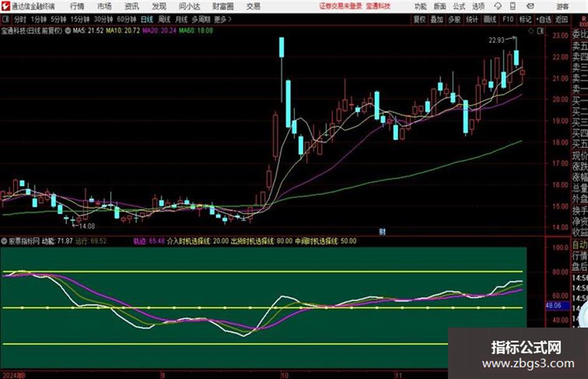Click the 运行: 69.52 indicator value
The width and height of the screenshot is (588, 379).
tap(91, 241)
